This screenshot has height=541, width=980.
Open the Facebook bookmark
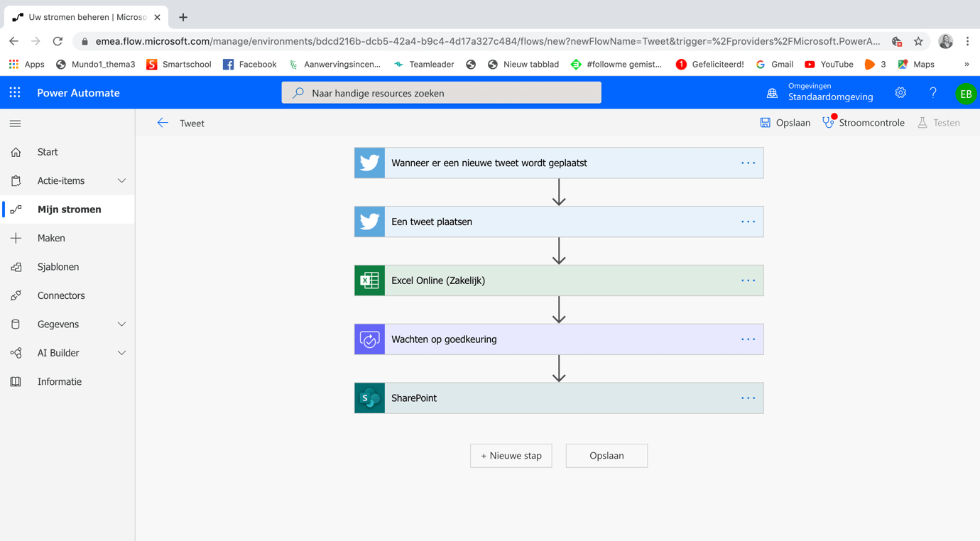(x=249, y=64)
